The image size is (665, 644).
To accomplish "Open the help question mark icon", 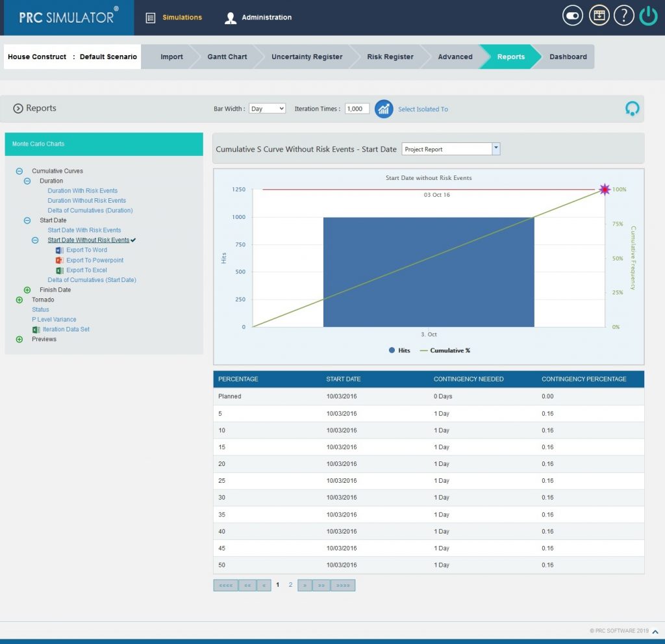I will pyautogui.click(x=623, y=16).
